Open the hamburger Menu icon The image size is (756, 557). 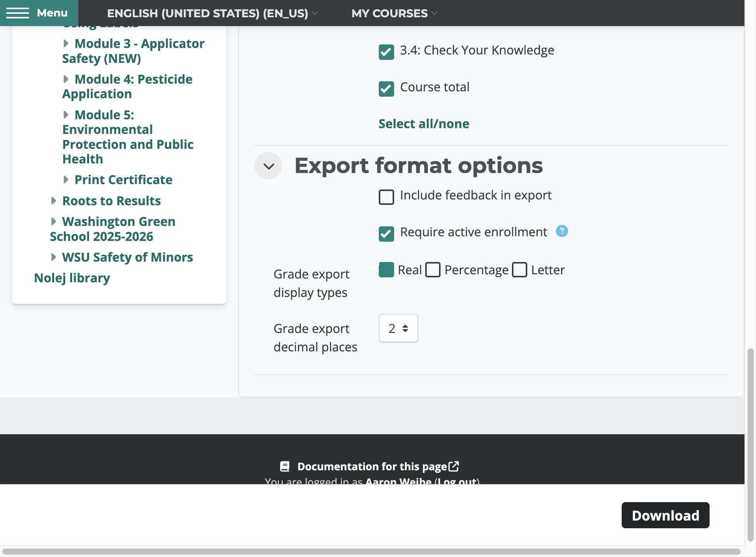pos(18,13)
